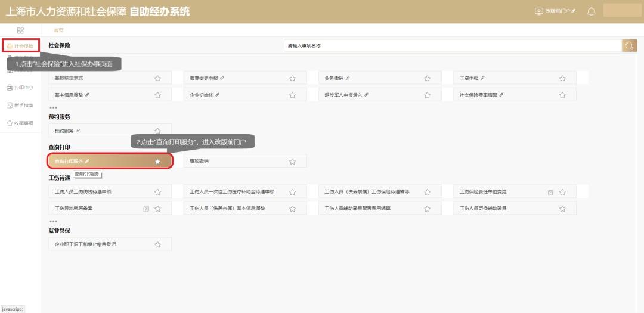
Task: Open 新手指南 in the sidebar
Action: [20, 106]
